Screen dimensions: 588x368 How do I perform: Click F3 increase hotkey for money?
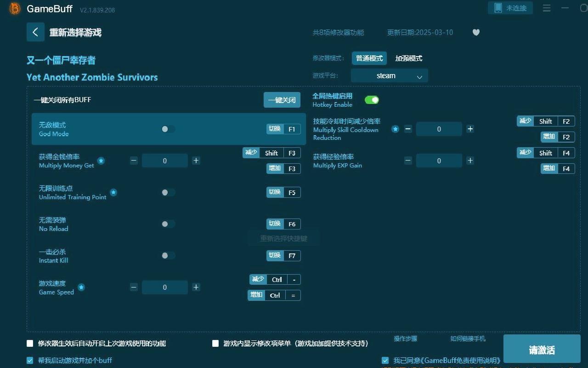[x=283, y=168]
